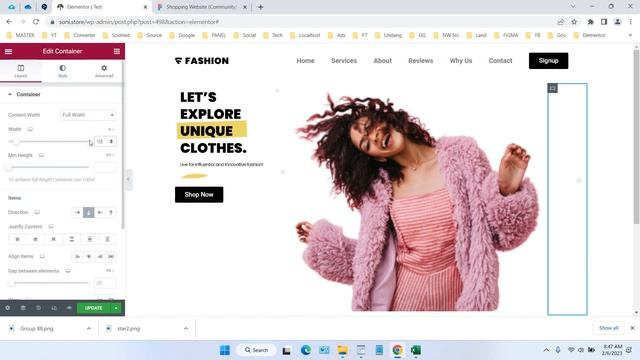The height and width of the screenshot is (360, 640).
Task: Click the Shop Now button
Action: (199, 195)
